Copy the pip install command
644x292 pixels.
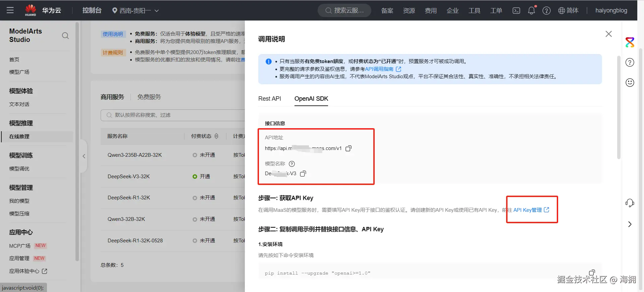(592, 272)
